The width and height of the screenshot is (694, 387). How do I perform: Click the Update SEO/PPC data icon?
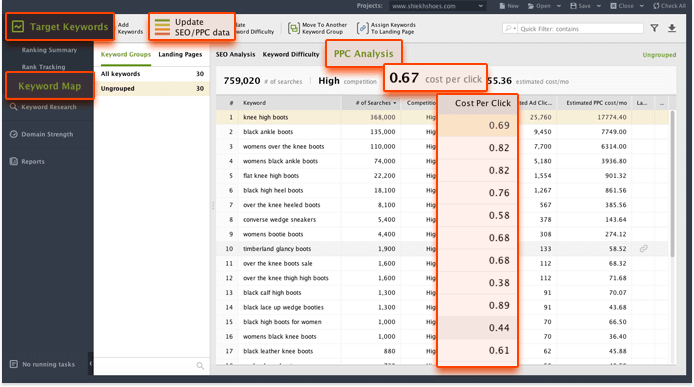[162, 27]
